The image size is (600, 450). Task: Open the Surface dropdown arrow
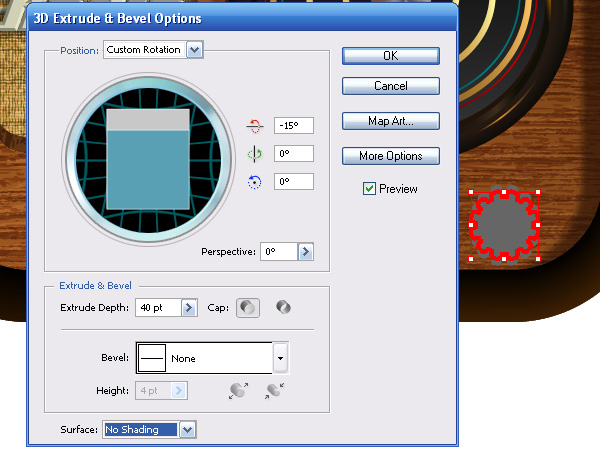click(188, 430)
